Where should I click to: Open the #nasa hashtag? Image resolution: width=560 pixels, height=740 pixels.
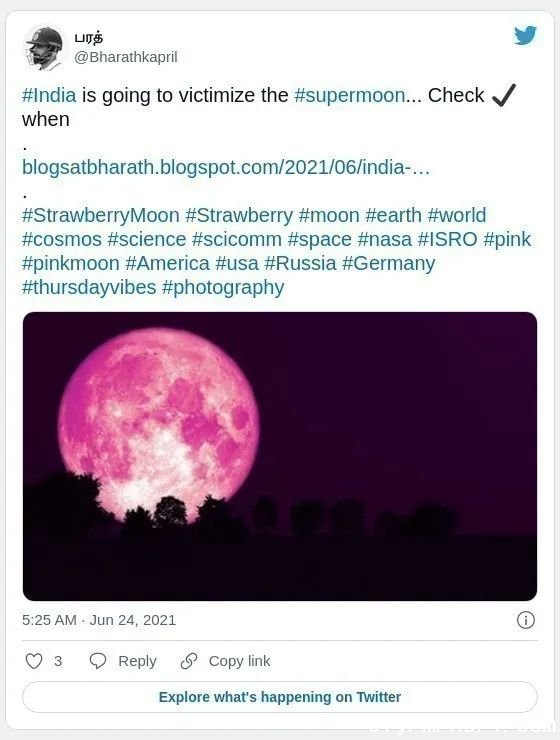384,239
